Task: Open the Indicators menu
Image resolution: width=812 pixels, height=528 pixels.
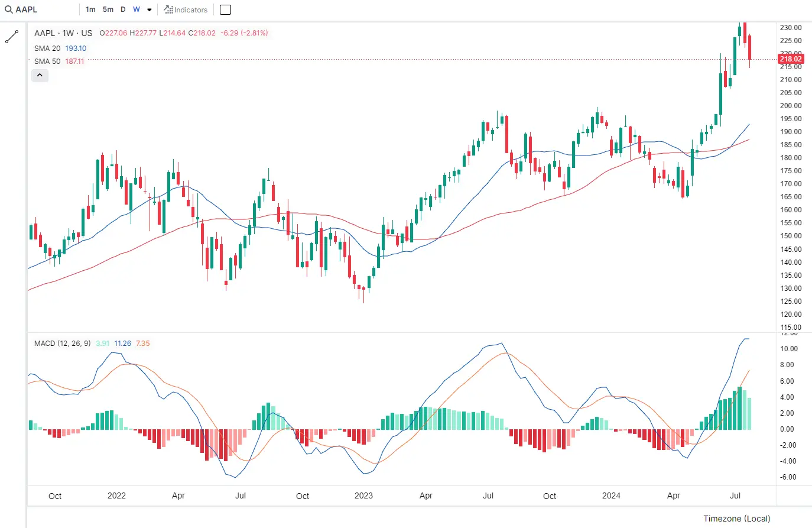Action: click(186, 9)
